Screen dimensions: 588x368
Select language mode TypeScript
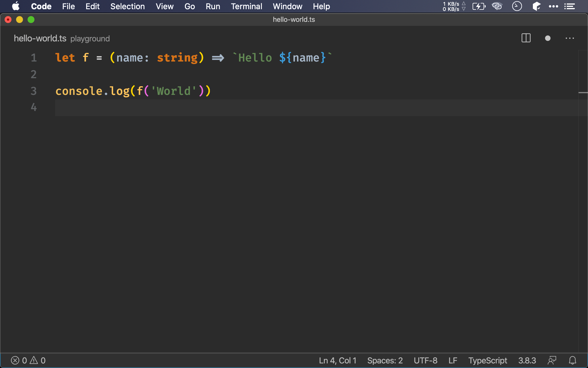tap(488, 361)
